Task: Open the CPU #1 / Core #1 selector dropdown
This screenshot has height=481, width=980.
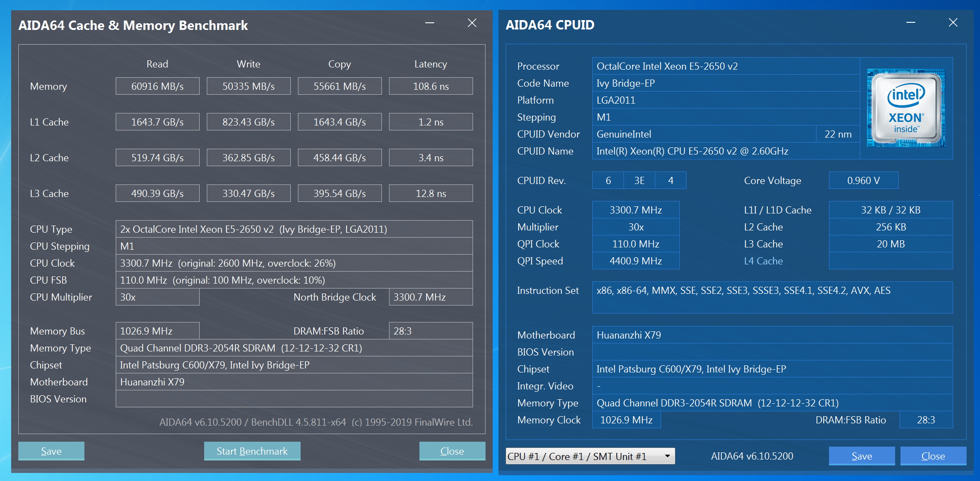Action: 590,456
